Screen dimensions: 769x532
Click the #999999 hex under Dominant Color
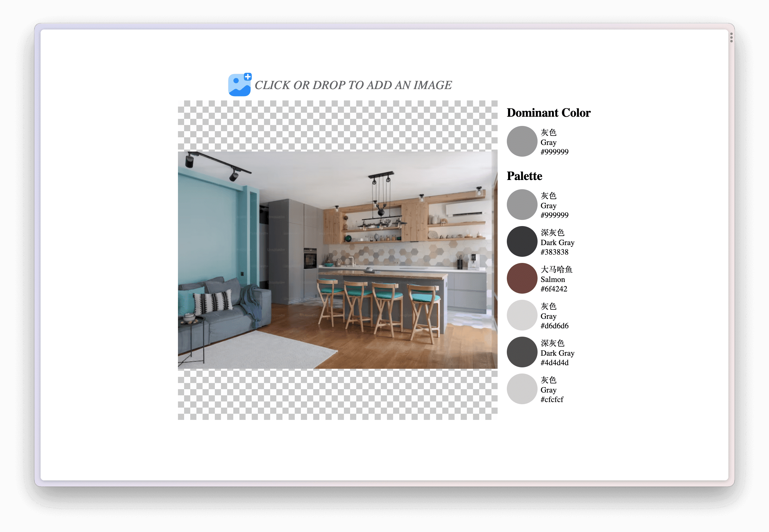[x=554, y=152]
